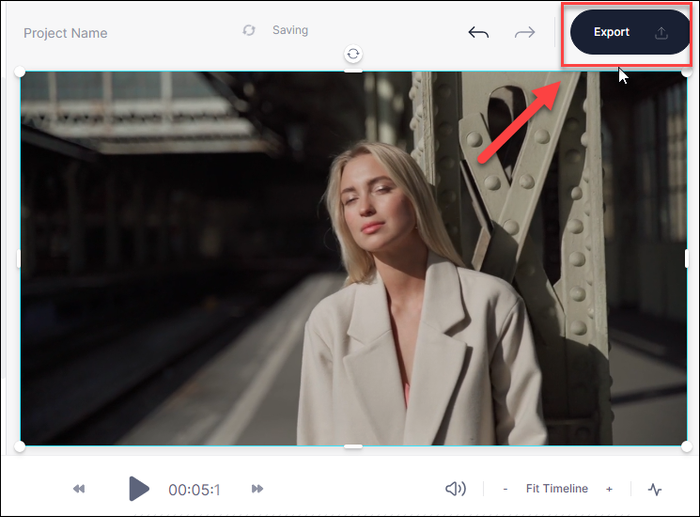Click the bottom-left corner resize handle

point(20,446)
